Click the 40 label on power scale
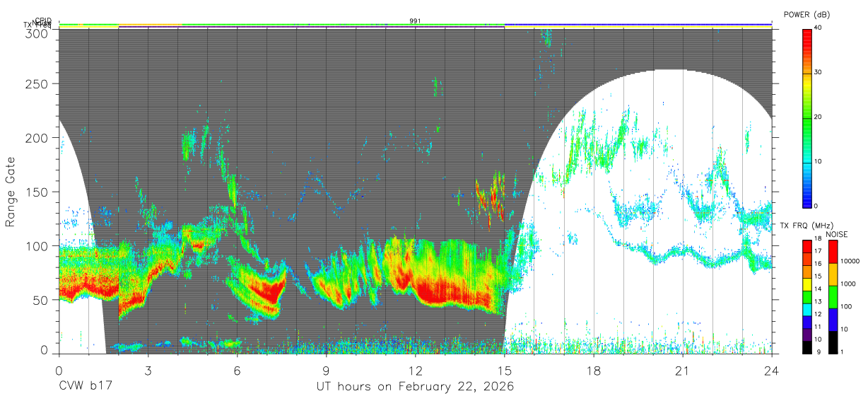 point(818,28)
